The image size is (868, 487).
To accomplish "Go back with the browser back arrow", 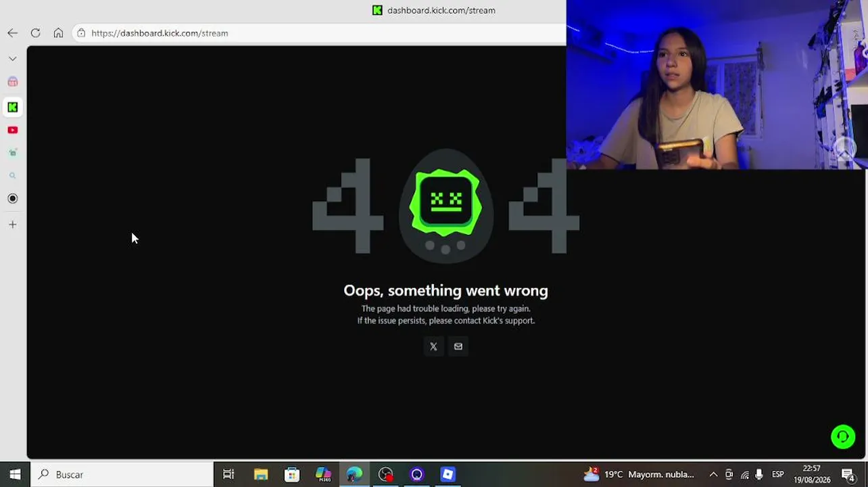I will click(13, 33).
